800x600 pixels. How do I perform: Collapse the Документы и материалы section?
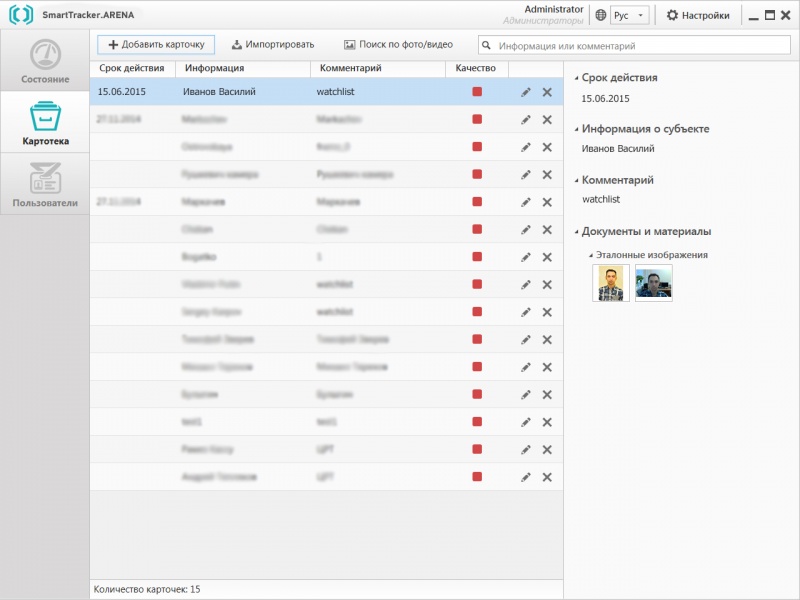coord(575,232)
